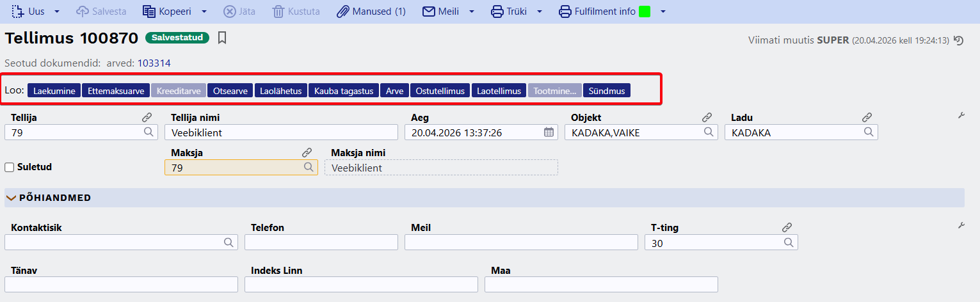Click the link icon above T-ting field
The width and height of the screenshot is (980, 302).
tap(787, 228)
